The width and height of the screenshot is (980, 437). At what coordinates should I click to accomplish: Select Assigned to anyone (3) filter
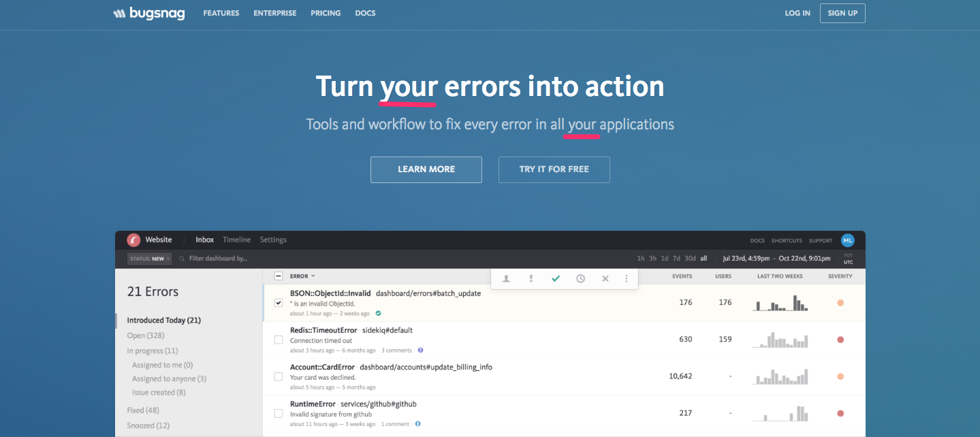169,378
